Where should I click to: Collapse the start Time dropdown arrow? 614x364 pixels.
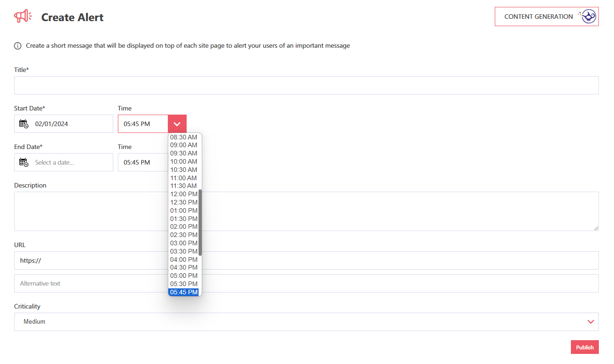[x=177, y=124]
